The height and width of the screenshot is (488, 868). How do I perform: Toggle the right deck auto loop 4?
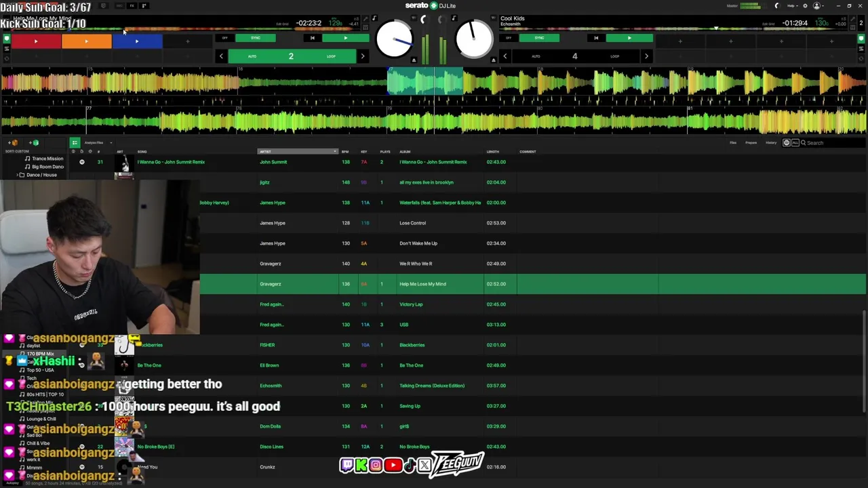(575, 56)
